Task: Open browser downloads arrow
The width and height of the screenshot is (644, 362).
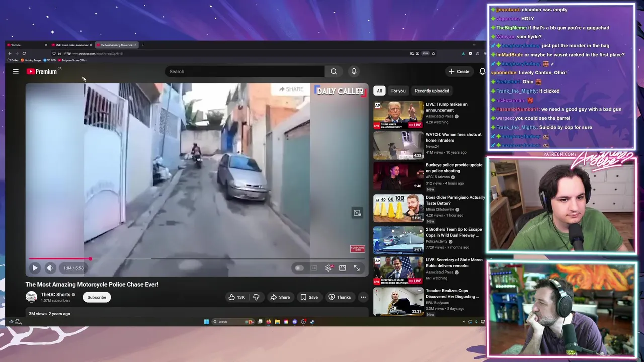Action: (463, 53)
